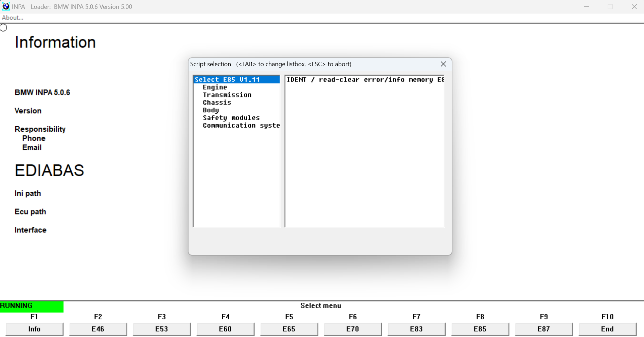This screenshot has width=644, height=337.
Task: Select 'Select E85 V1.11' list entry
Action: point(236,79)
